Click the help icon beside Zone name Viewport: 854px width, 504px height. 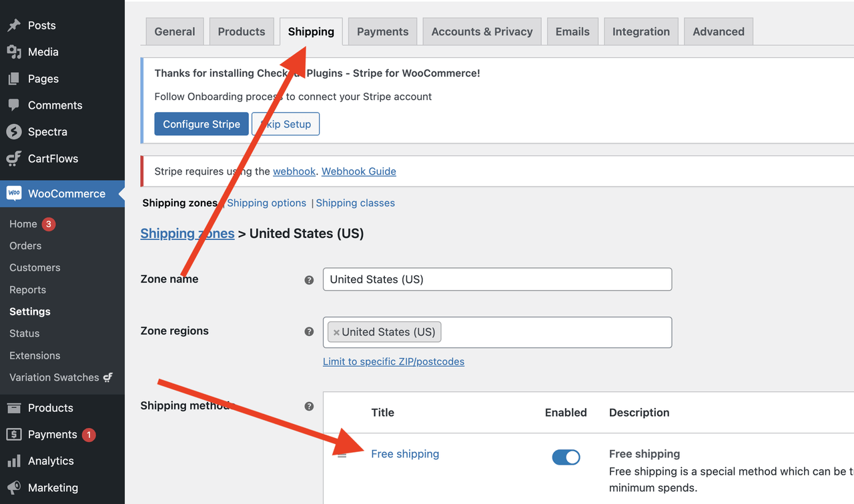coord(309,280)
